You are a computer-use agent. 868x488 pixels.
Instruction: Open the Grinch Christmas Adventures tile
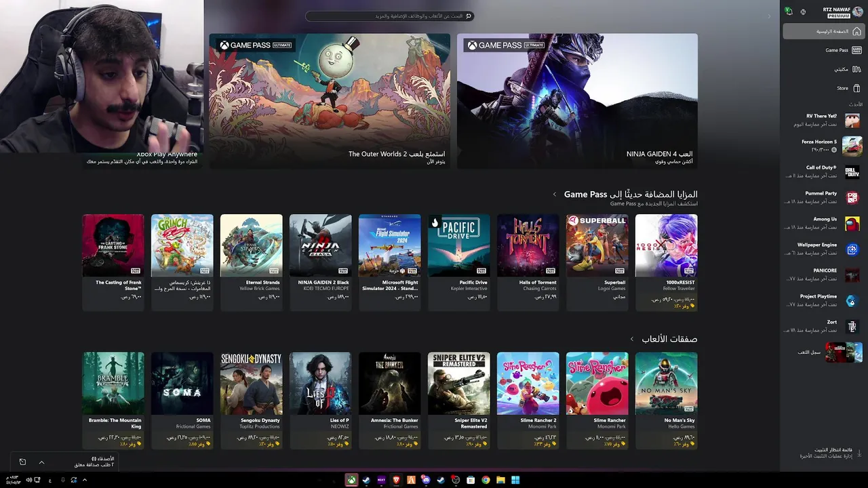182,262
